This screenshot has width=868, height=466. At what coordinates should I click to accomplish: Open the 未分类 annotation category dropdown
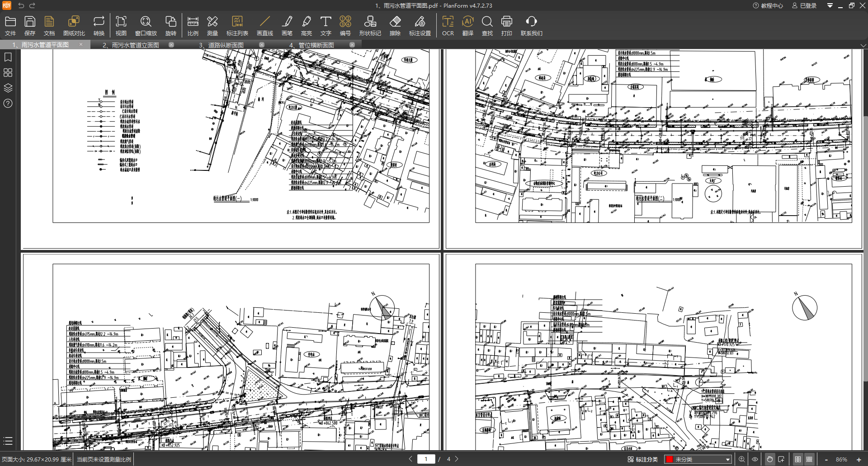pos(698,459)
